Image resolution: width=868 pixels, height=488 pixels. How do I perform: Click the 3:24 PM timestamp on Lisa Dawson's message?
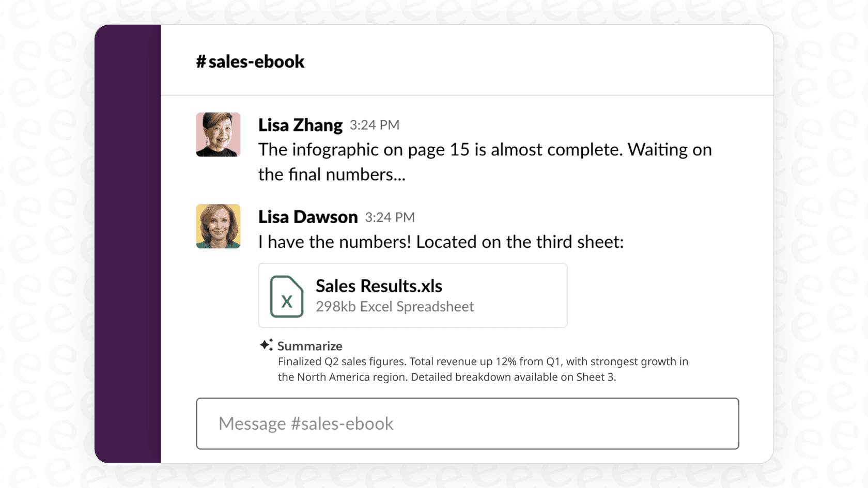click(390, 217)
